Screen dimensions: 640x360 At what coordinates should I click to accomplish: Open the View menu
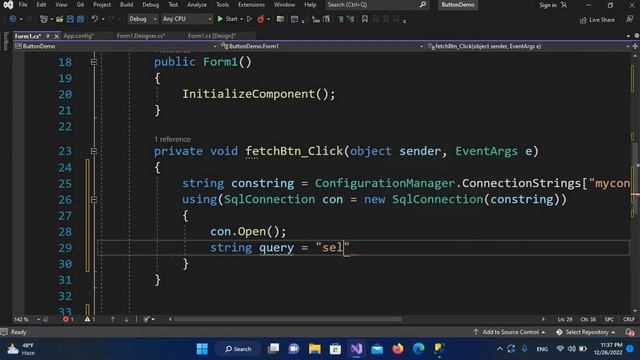tap(61, 5)
